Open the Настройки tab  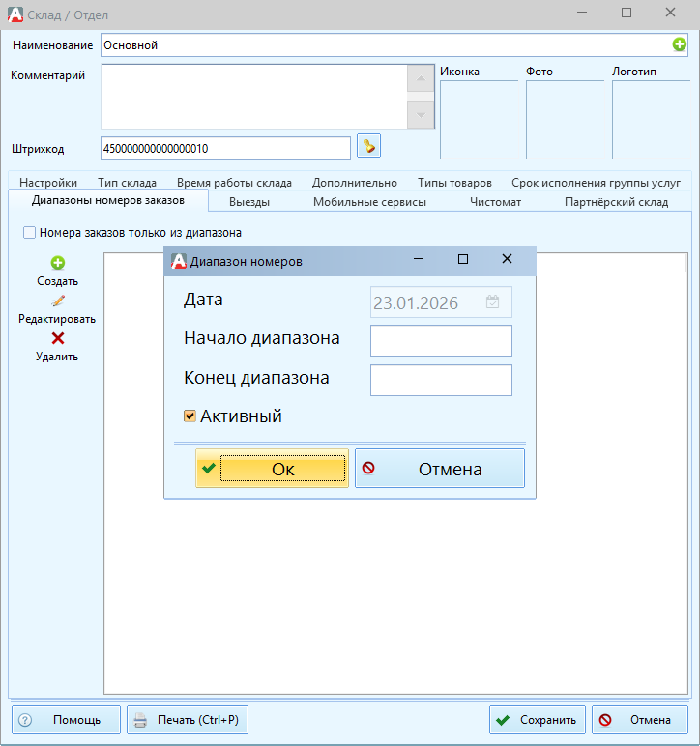click(x=48, y=183)
